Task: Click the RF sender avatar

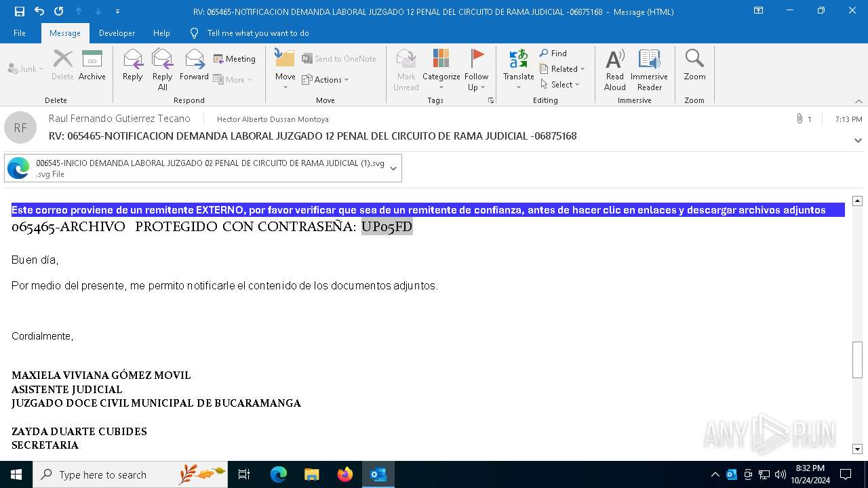Action: (20, 127)
